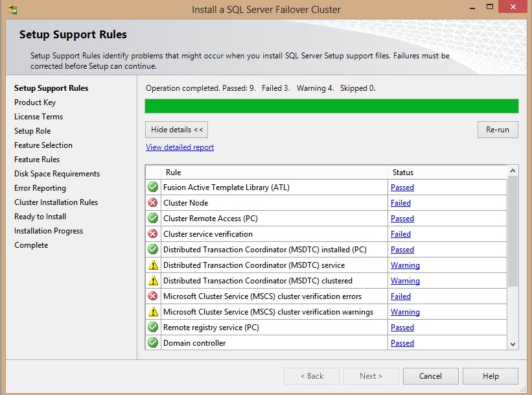
Task: Click the rules list vertical scrollbar thumb
Action: click(x=513, y=231)
